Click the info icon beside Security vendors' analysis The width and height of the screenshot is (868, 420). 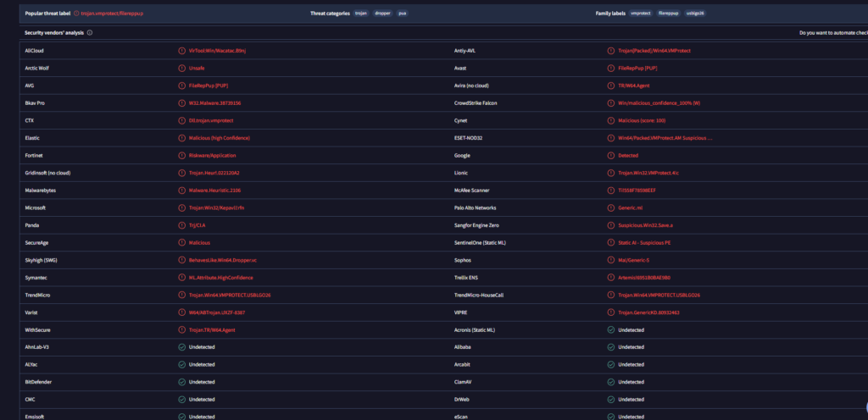pos(90,33)
